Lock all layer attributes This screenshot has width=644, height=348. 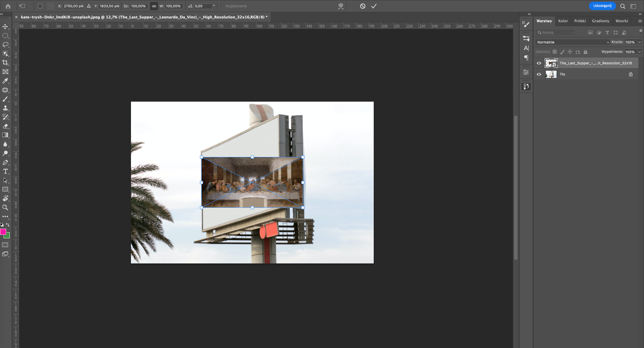585,52
